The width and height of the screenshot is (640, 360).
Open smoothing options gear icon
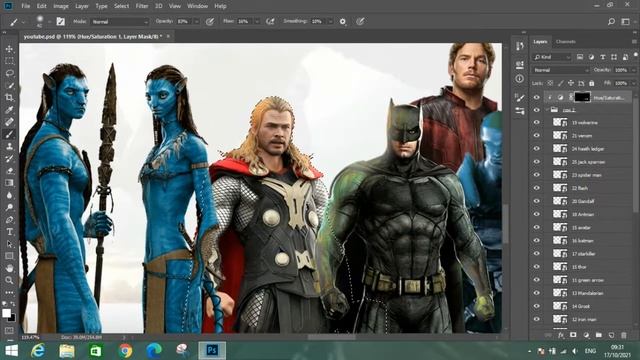[343, 21]
